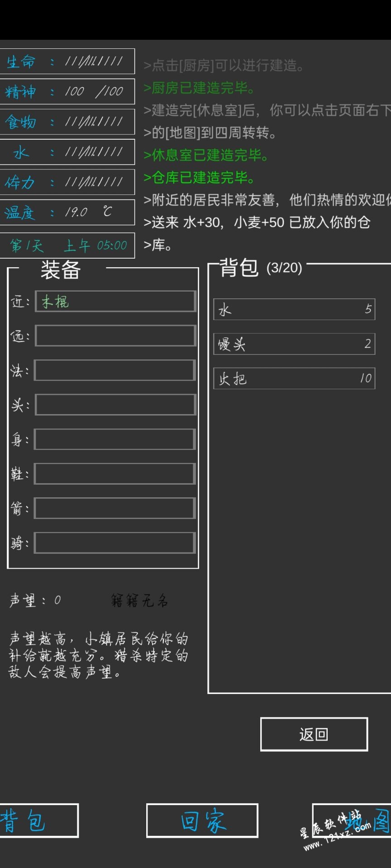Tap the empty 身 body armor slot

coord(115,439)
